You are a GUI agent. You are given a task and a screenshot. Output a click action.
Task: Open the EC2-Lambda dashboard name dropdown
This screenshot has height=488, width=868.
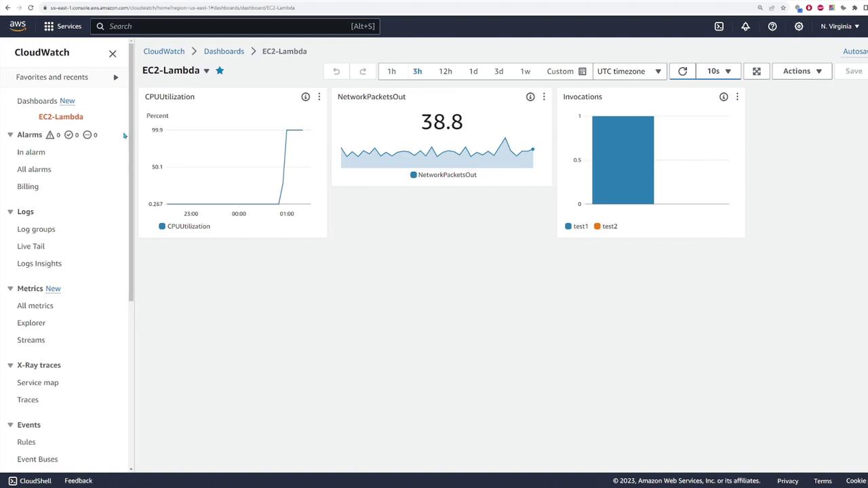[x=207, y=70]
